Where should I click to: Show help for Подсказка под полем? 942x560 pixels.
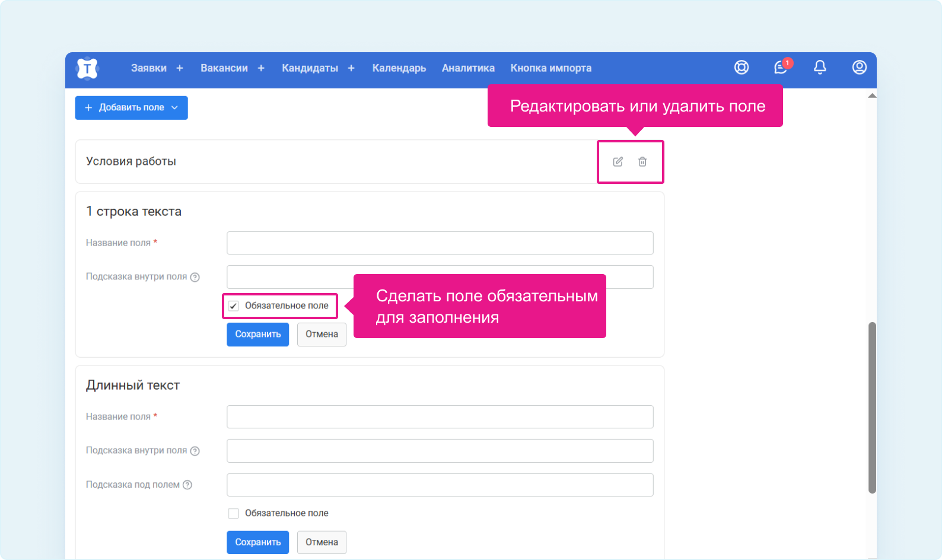[187, 485]
